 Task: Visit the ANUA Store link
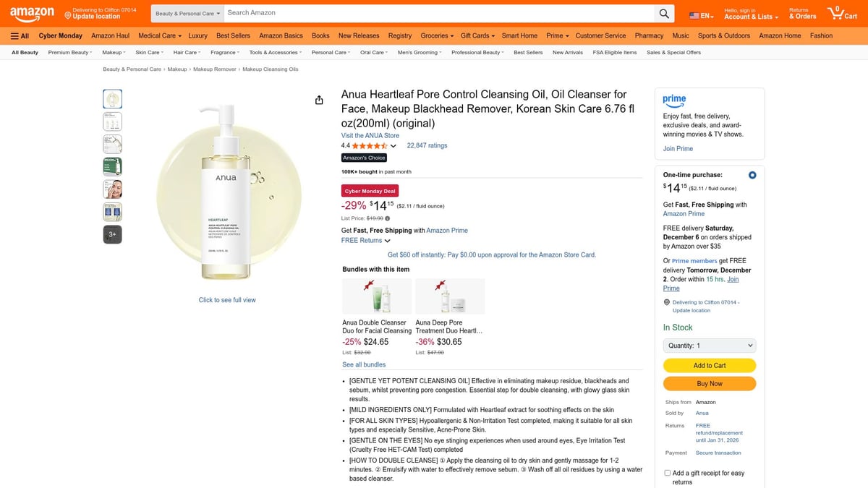click(x=370, y=134)
